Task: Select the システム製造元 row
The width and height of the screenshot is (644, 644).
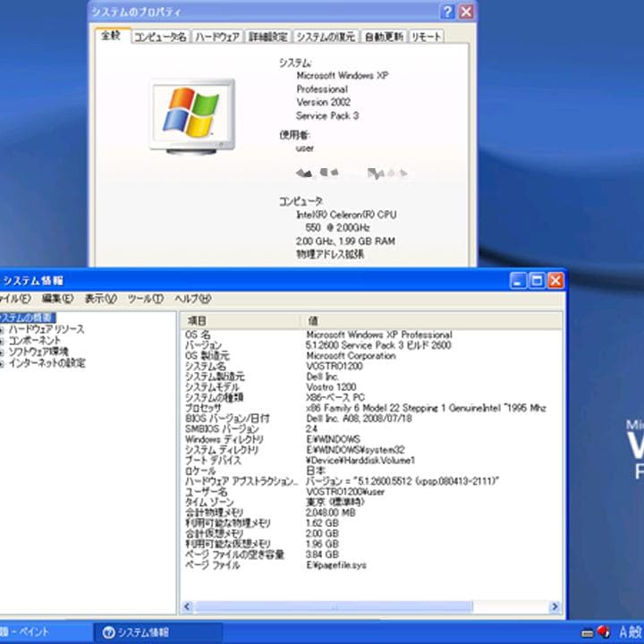Action: click(x=371, y=377)
